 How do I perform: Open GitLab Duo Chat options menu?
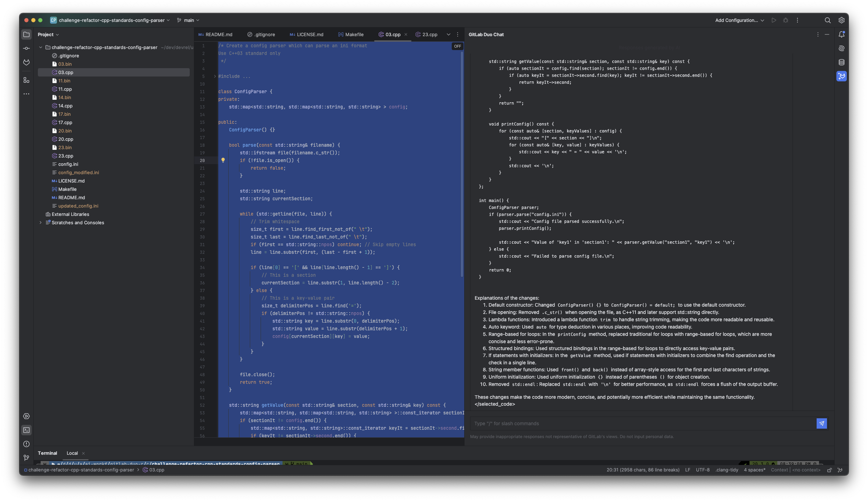[x=818, y=34]
